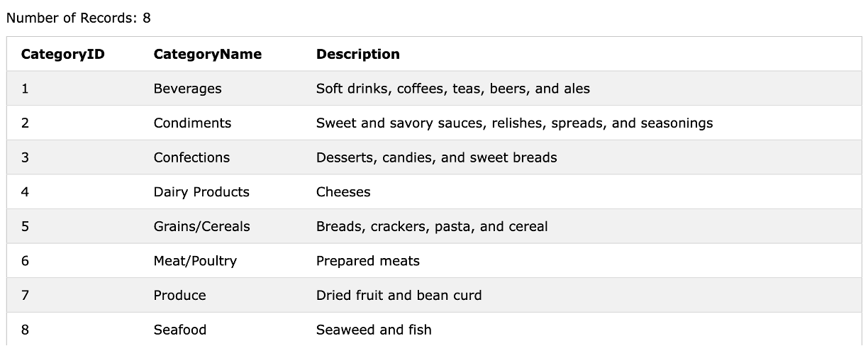Click the CategoryID column header
This screenshot has height=346, width=868.
click(x=62, y=55)
